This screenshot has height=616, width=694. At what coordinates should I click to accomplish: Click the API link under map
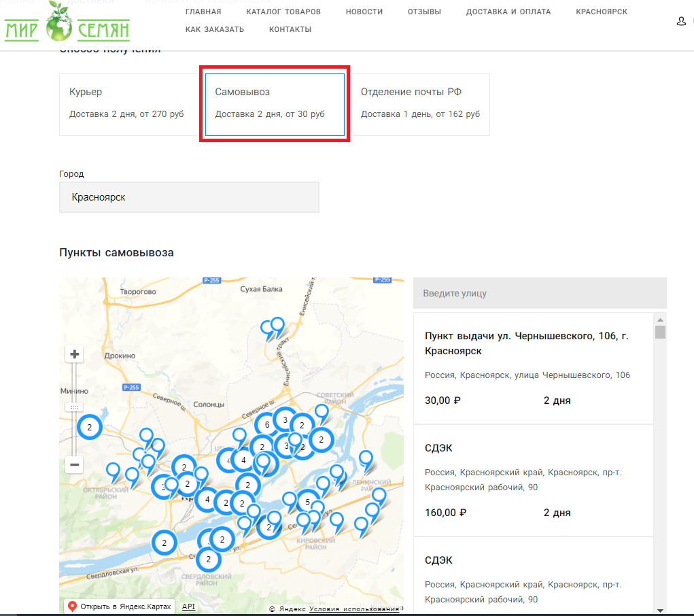click(x=188, y=606)
